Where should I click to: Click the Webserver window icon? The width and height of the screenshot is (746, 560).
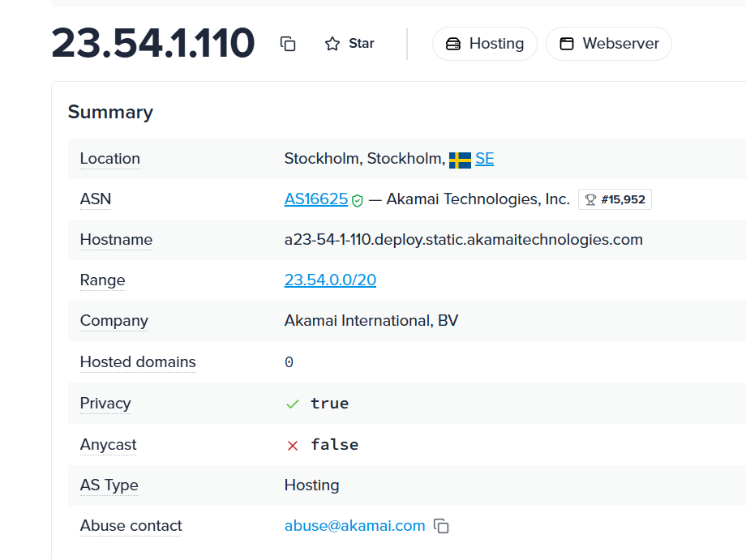(567, 44)
